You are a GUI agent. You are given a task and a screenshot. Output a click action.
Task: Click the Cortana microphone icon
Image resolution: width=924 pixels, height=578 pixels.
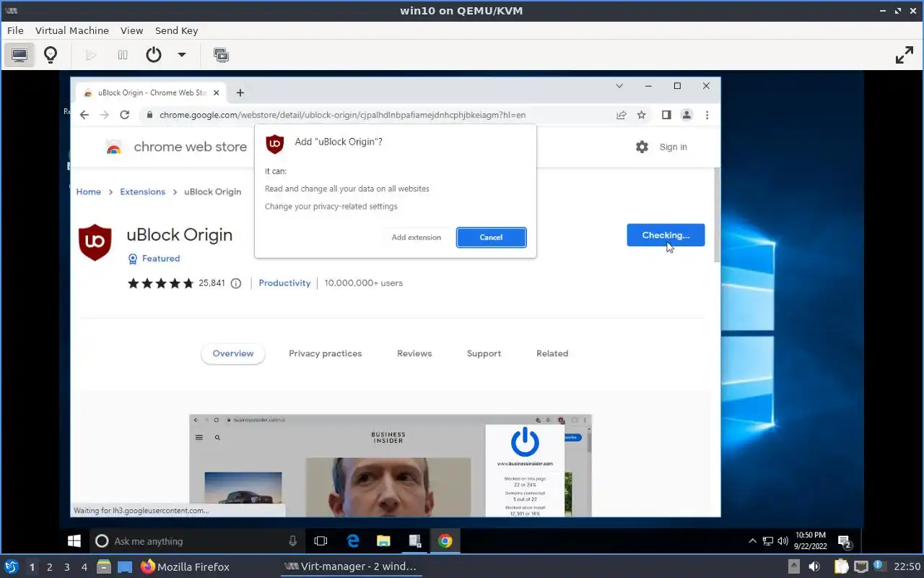coord(292,540)
